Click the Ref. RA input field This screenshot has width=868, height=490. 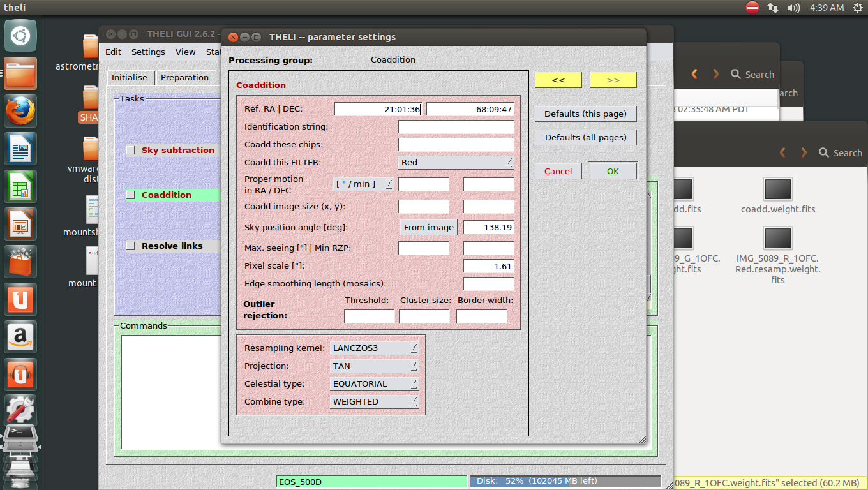378,109
